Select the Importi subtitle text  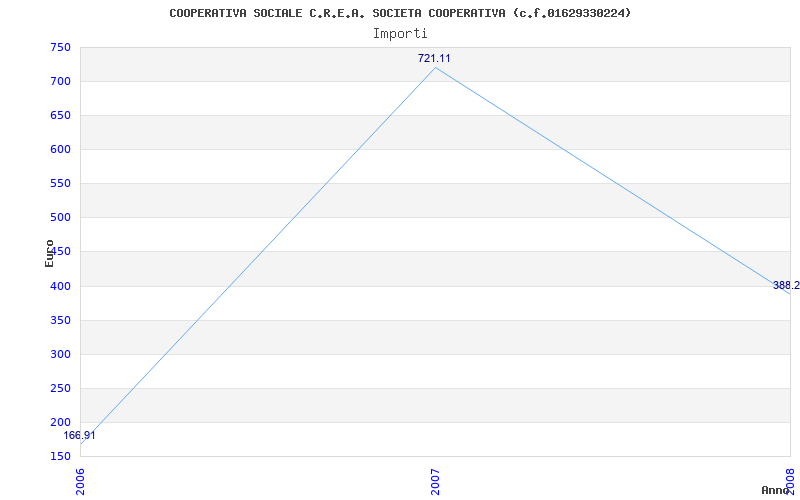click(x=400, y=34)
